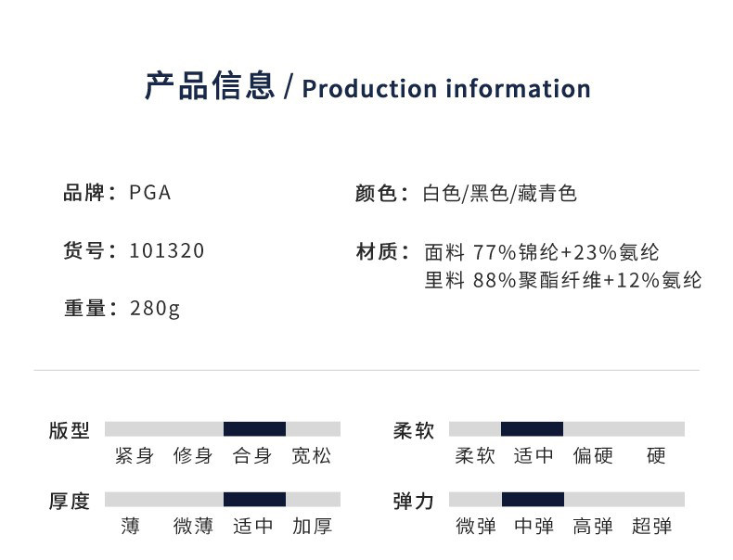This screenshot has width=733, height=560.
Task: Select the 紧身 fit option
Action: pyautogui.click(x=134, y=456)
